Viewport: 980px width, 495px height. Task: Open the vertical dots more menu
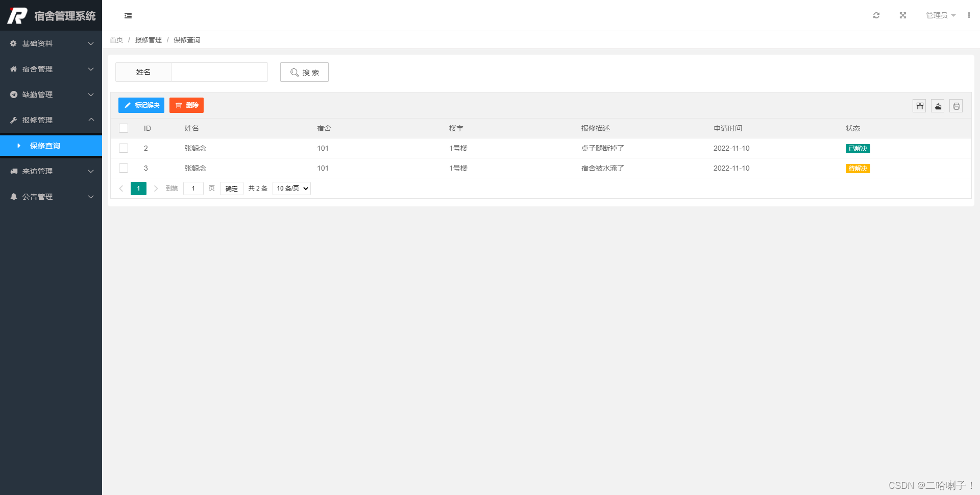click(x=969, y=15)
